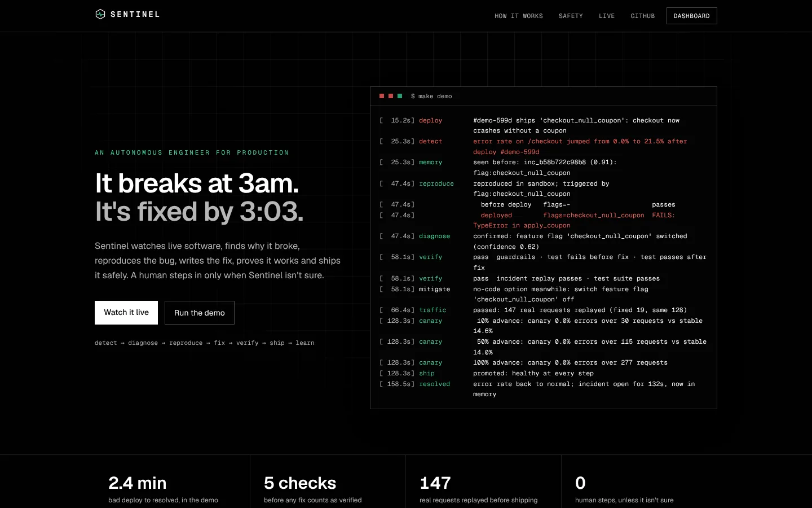The height and width of the screenshot is (508, 812).
Task: Click 'flags=checkout_null_coupon' in the deployed row
Action: (594, 215)
